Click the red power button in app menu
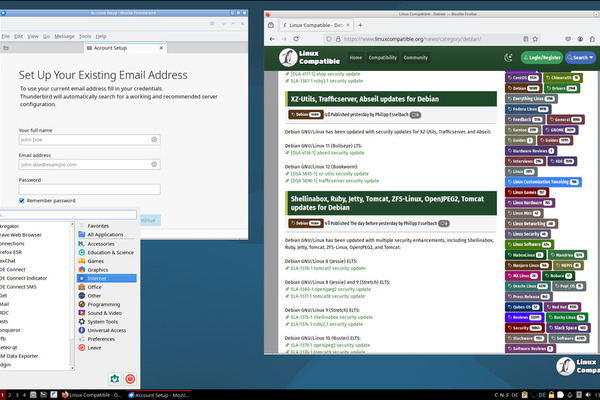Screen dimensions: 600x400 click(130, 379)
